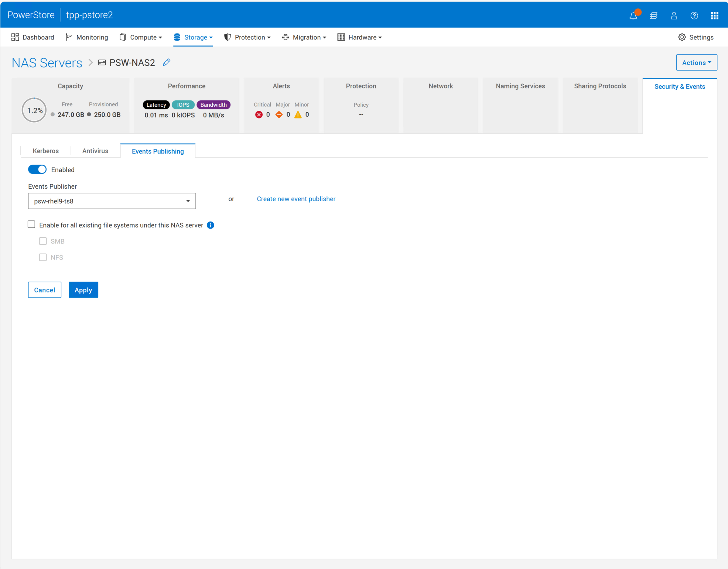Screen dimensions: 728x569
Task: Click the help question mark icon
Action: [694, 16]
